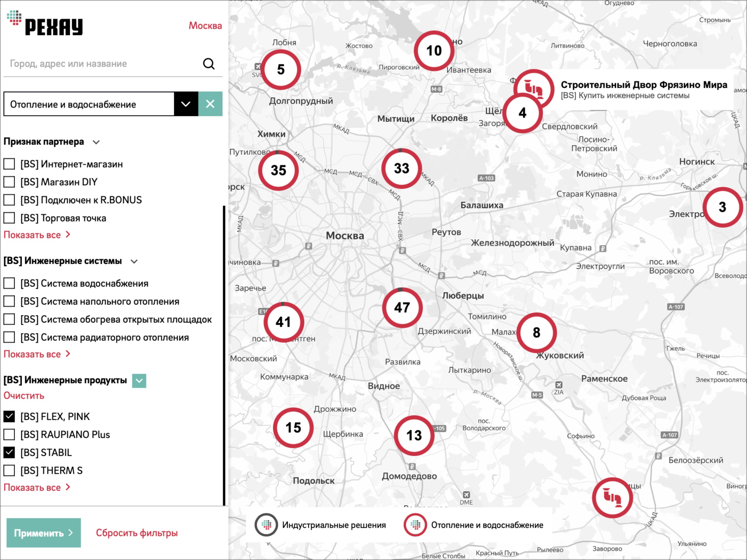Screen dimensions: 747x560
Task: Open the map cluster marker showing 10
Action: coord(434,51)
